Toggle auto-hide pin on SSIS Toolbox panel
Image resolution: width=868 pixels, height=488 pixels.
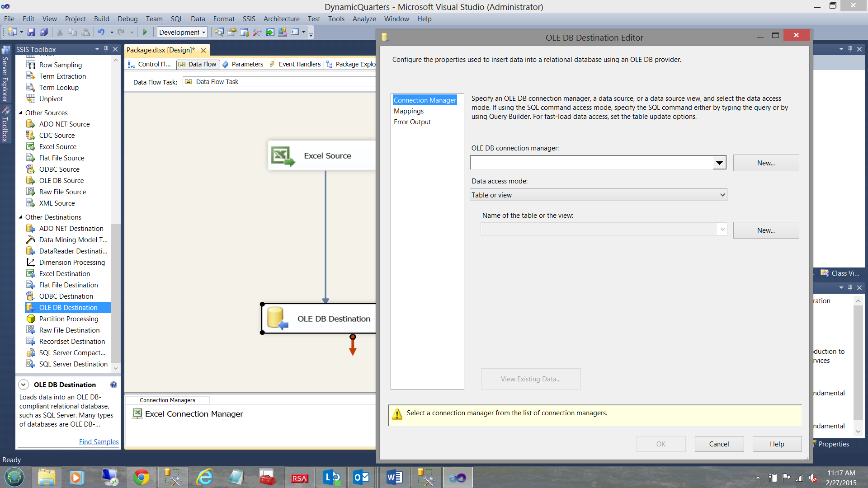coord(106,49)
